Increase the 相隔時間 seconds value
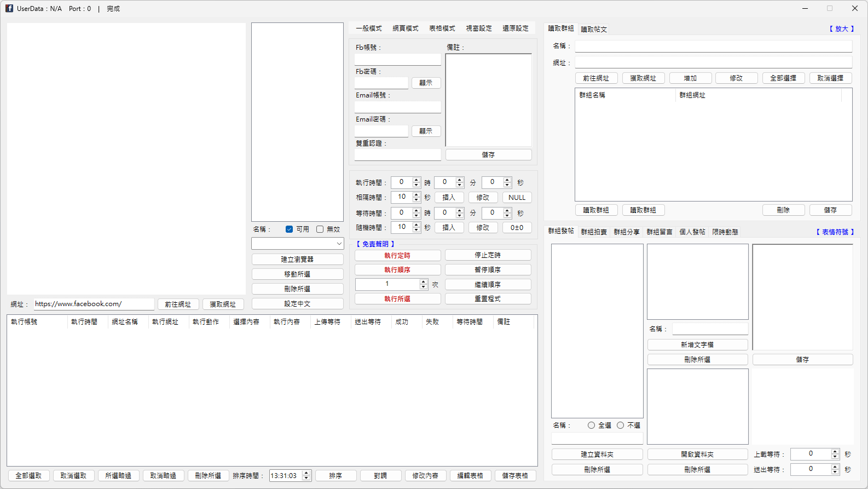The width and height of the screenshot is (868, 489). [x=416, y=194]
